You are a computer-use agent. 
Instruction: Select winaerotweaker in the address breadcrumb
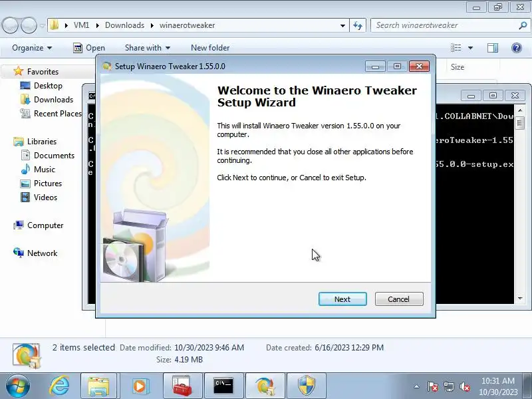click(187, 25)
